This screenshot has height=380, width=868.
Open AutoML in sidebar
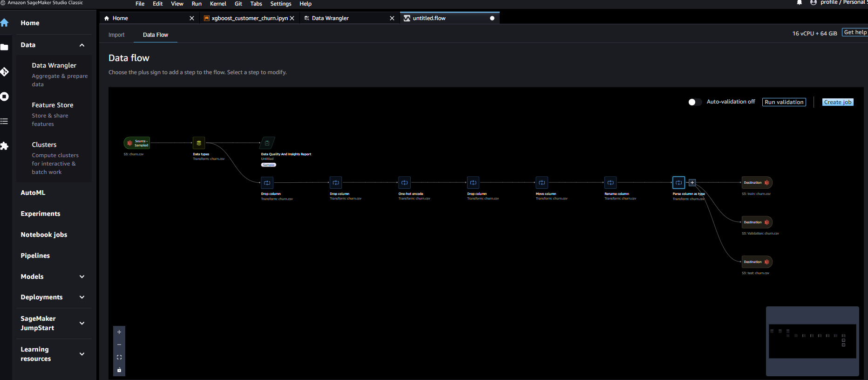click(33, 193)
